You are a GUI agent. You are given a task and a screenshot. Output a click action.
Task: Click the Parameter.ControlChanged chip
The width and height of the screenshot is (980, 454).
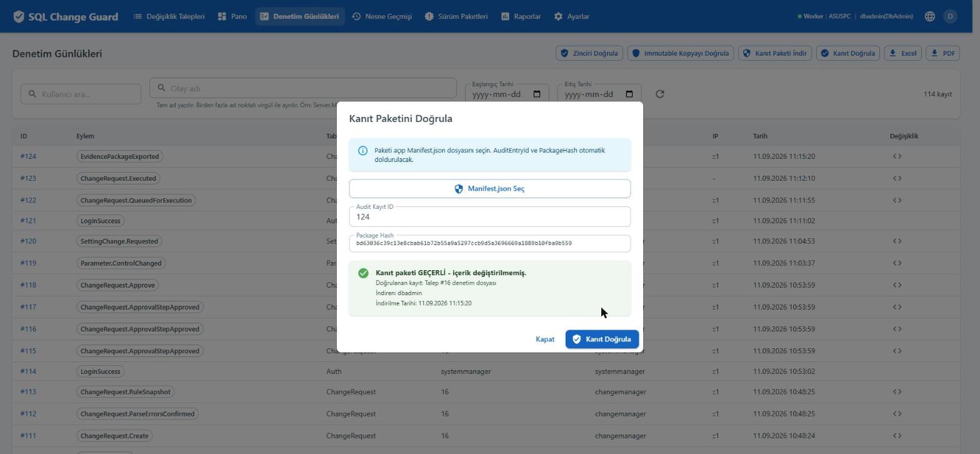point(121,263)
